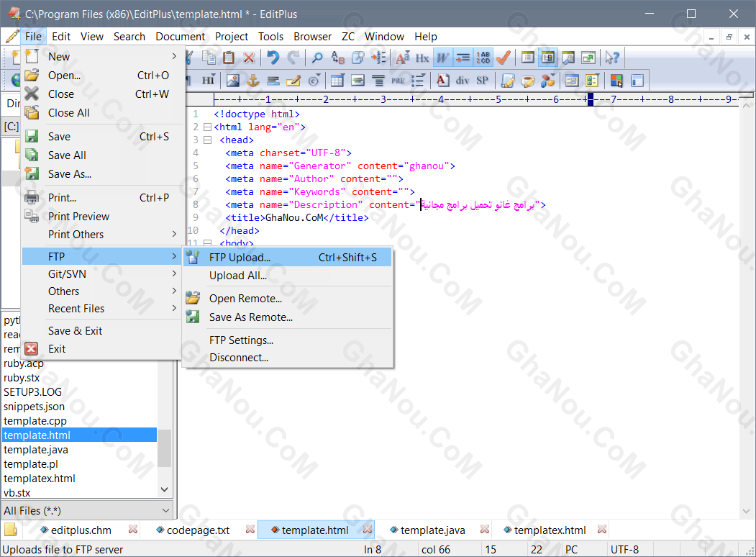Switch to the codepage.txt document tab
This screenshot has height=557, width=756.
pyautogui.click(x=198, y=530)
